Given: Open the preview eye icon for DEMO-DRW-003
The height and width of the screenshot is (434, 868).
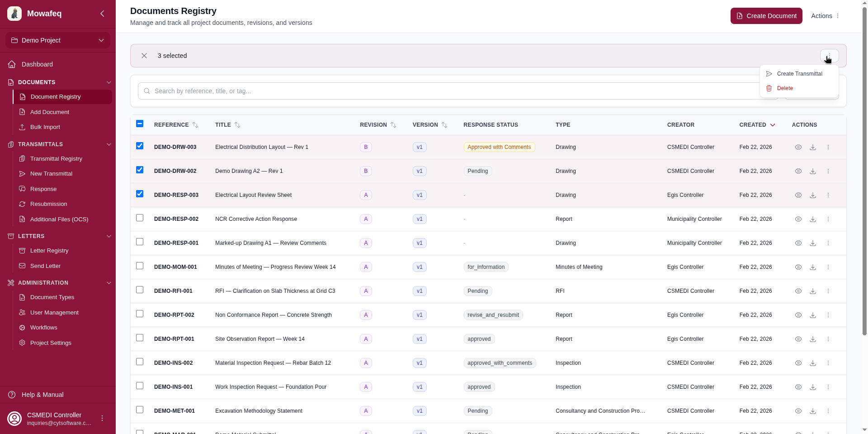Looking at the screenshot, I should [798, 147].
